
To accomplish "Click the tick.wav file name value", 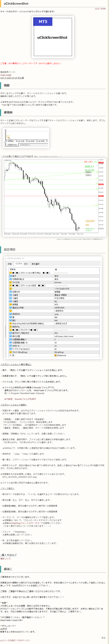I will click(x=58, y=282).
